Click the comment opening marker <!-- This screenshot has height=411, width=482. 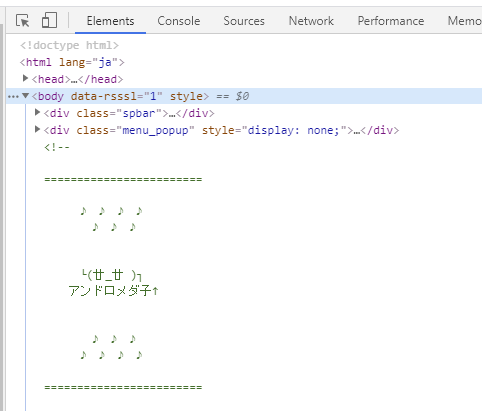pyautogui.click(x=57, y=147)
